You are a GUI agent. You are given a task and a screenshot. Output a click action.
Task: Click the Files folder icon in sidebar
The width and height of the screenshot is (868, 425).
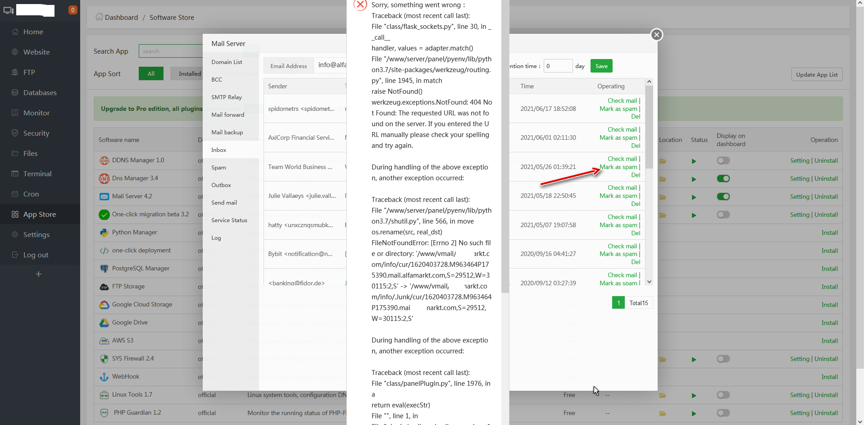(15, 154)
